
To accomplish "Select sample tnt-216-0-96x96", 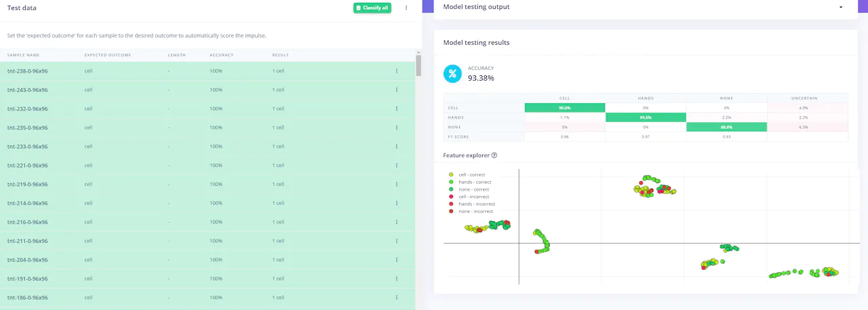I will (x=27, y=222).
